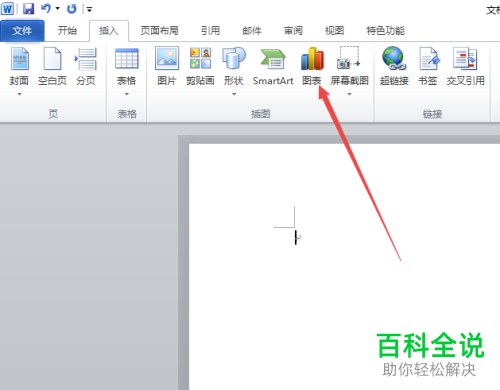
Task: Insert a blank page with 空白页
Action: pos(52,66)
